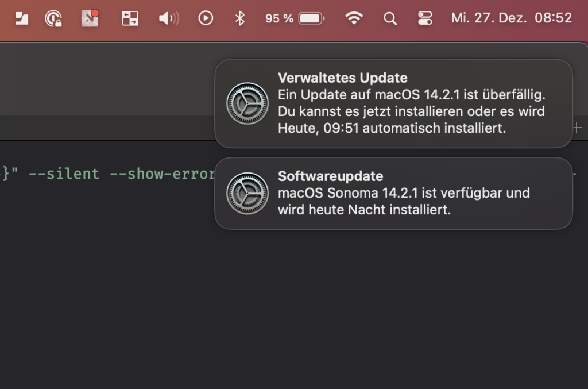
Task: Open Control Center toggle icon
Action: pyautogui.click(x=425, y=18)
